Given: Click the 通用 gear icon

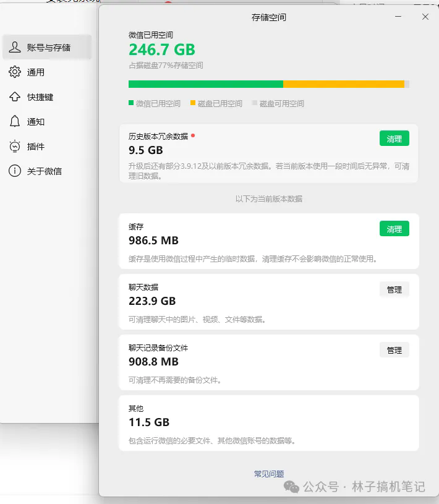Looking at the screenshot, I should pyautogui.click(x=15, y=72).
